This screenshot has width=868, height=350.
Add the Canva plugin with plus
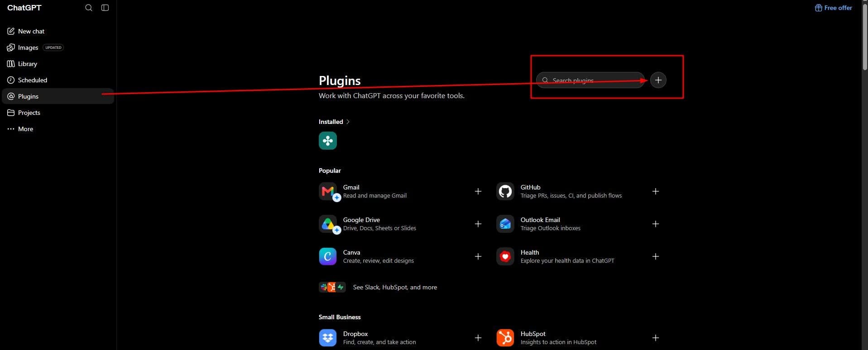coord(478,256)
